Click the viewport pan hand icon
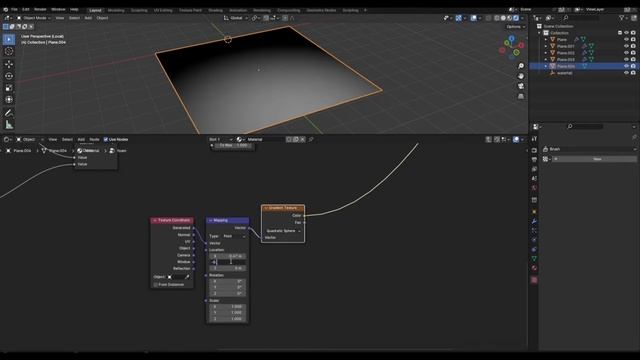 tap(521, 76)
